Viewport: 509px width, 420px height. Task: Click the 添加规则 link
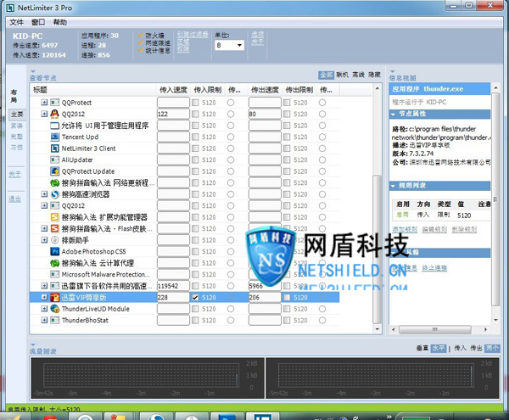(x=405, y=229)
